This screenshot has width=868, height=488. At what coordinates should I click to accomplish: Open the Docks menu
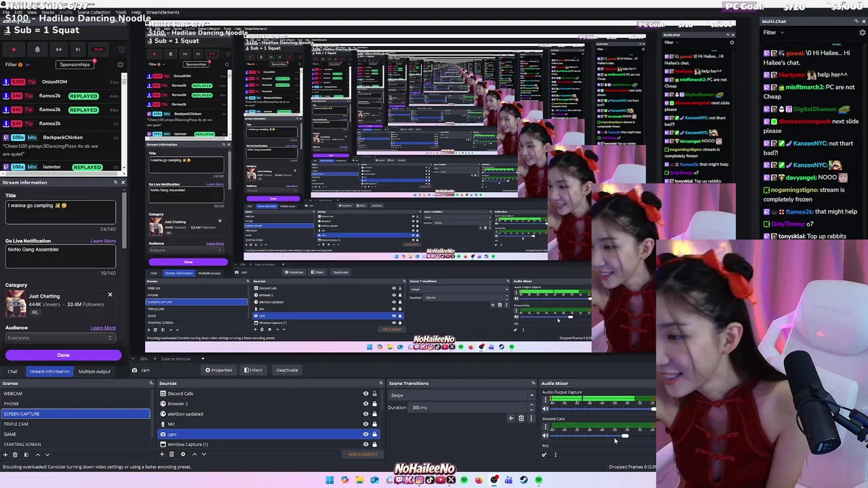point(48,12)
